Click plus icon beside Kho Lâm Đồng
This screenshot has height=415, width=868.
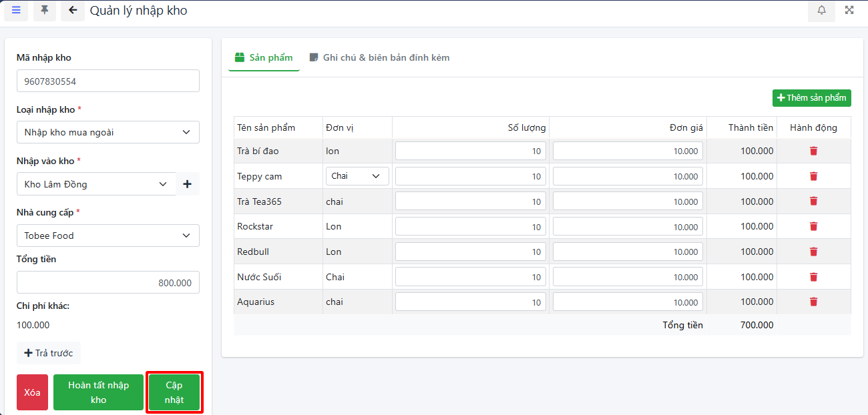pyautogui.click(x=187, y=184)
